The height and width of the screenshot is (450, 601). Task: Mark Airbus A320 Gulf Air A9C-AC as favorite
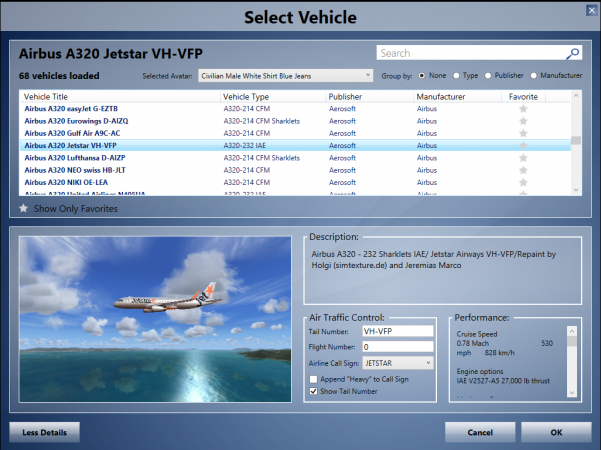click(x=522, y=133)
